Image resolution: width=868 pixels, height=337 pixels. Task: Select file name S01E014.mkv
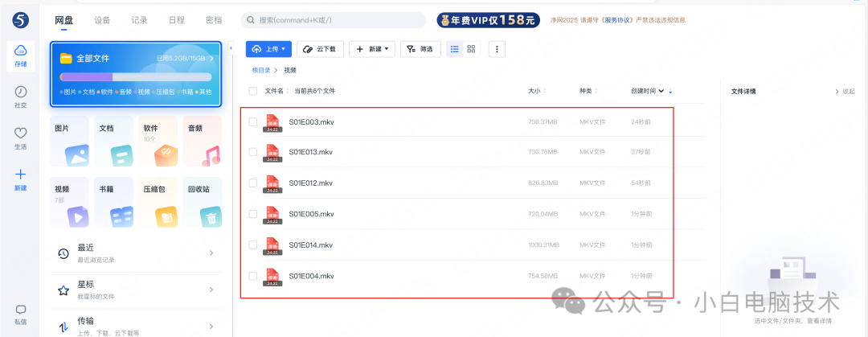point(310,245)
